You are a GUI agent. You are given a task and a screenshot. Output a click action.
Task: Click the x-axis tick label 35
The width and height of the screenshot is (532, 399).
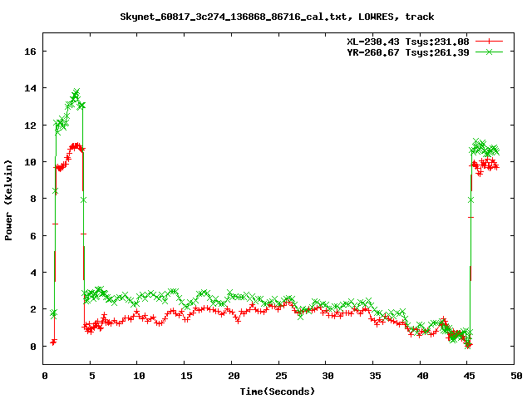click(375, 376)
